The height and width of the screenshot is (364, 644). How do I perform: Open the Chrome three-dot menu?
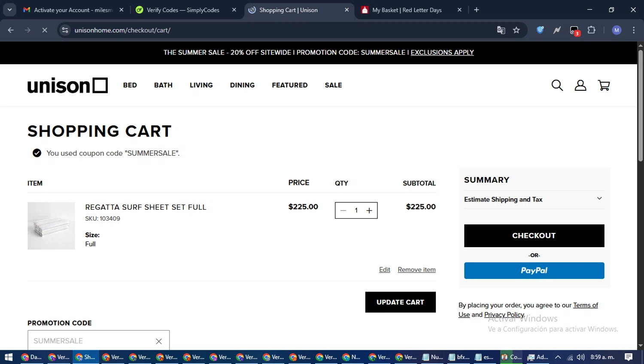634,30
